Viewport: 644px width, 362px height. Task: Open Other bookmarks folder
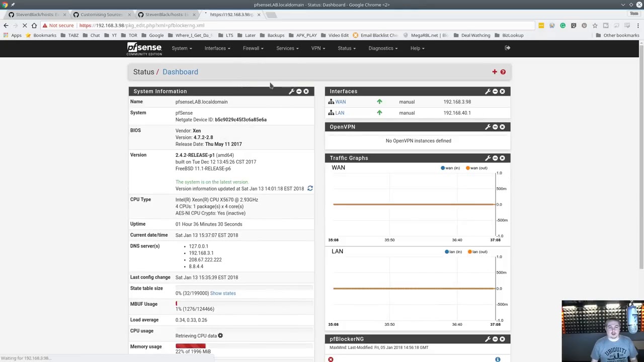tap(617, 35)
